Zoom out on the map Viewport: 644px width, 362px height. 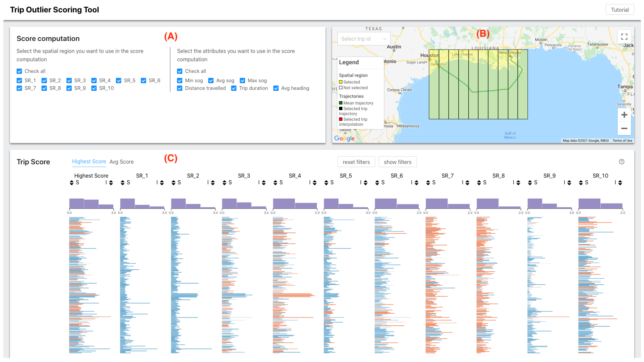(624, 128)
